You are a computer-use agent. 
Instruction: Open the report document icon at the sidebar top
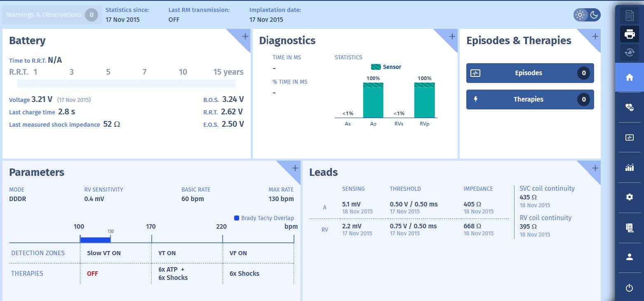pos(629,16)
